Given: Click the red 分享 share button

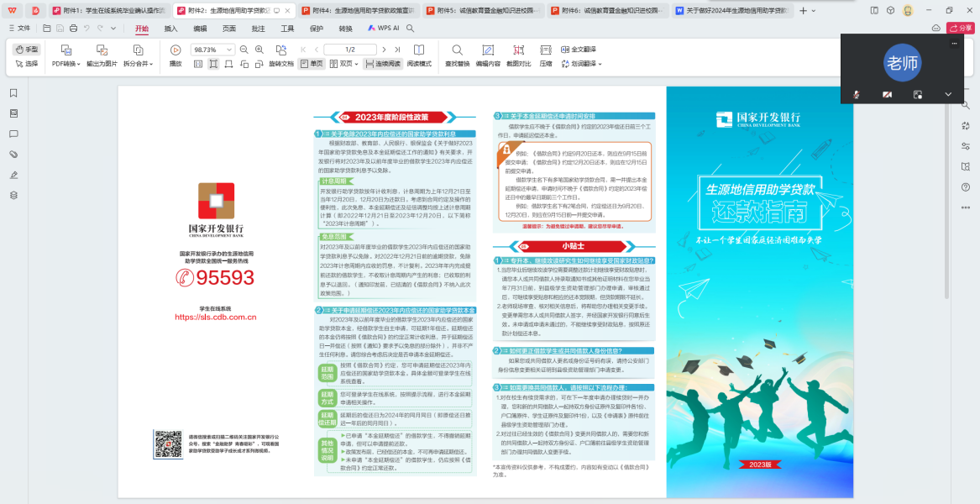Looking at the screenshot, I should [961, 28].
